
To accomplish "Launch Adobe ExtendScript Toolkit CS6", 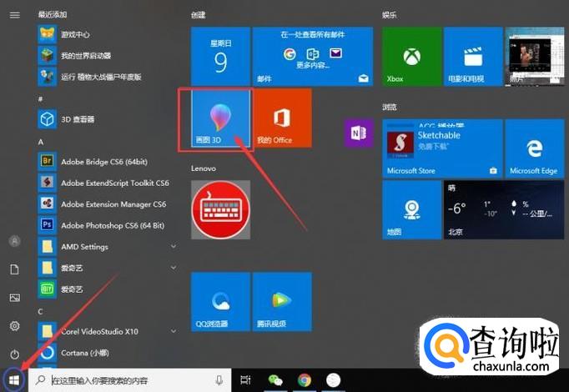I will coord(108,183).
